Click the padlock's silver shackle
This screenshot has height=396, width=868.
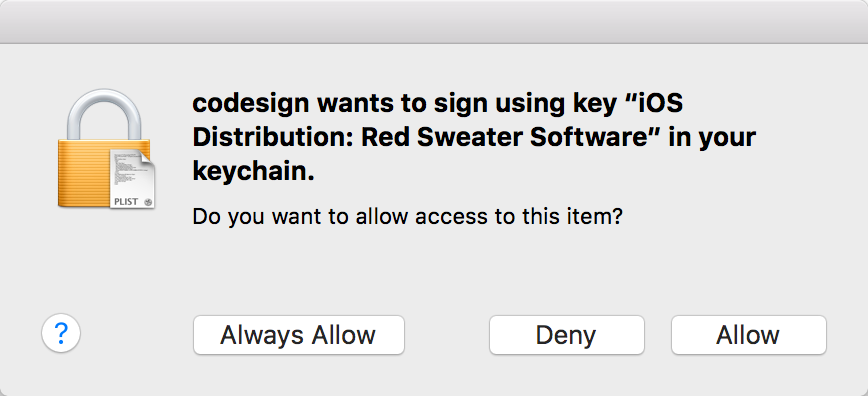[x=104, y=115]
